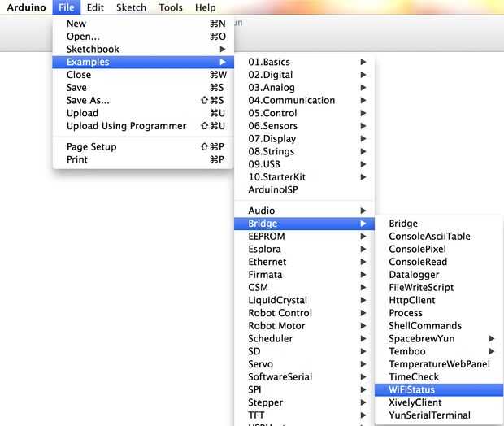Image resolution: width=504 pixels, height=426 pixels.
Task: Expand 05.Control examples submenu
Action: click(x=304, y=113)
